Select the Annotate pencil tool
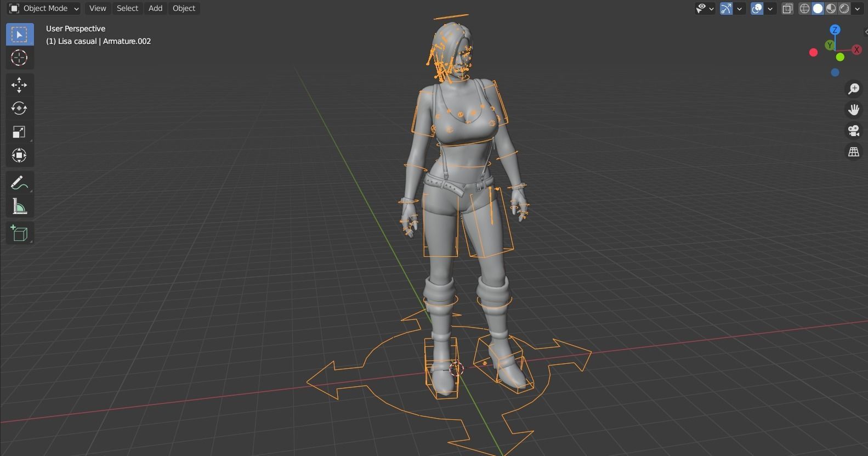The image size is (868, 456). tap(20, 183)
